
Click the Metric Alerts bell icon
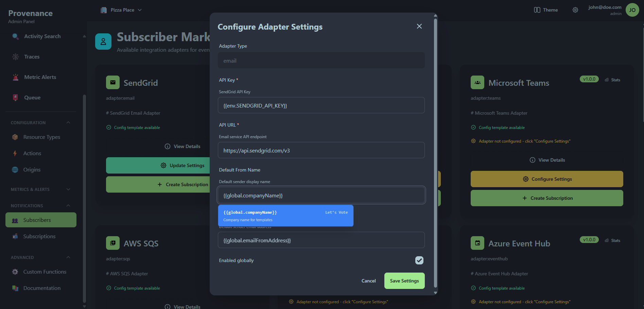tap(15, 77)
